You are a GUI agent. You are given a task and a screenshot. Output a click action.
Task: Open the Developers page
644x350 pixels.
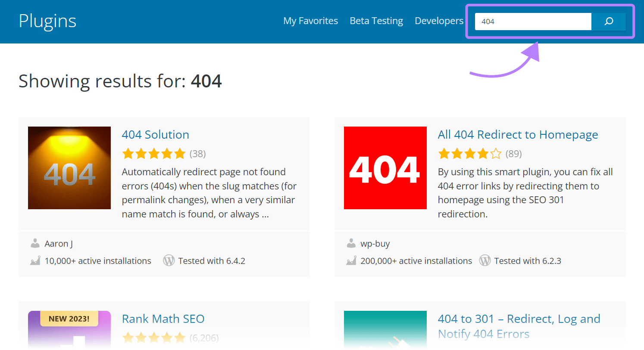[439, 20]
